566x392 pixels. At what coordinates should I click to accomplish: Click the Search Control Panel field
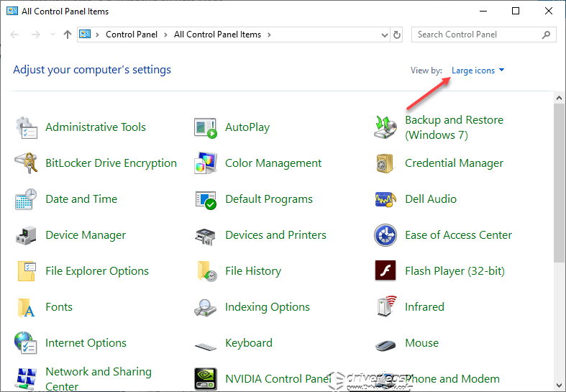pyautogui.click(x=484, y=35)
